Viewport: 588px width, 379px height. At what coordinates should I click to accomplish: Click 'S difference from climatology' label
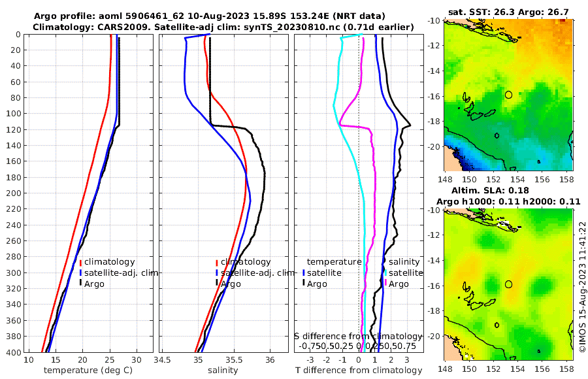[358, 336]
